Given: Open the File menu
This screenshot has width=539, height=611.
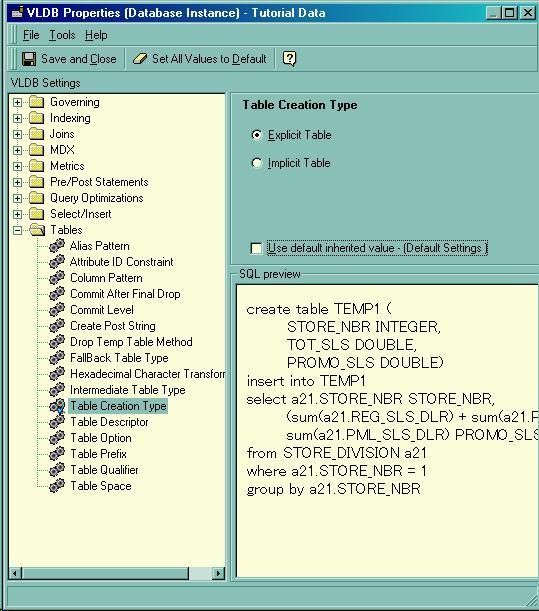Looking at the screenshot, I should [31, 35].
